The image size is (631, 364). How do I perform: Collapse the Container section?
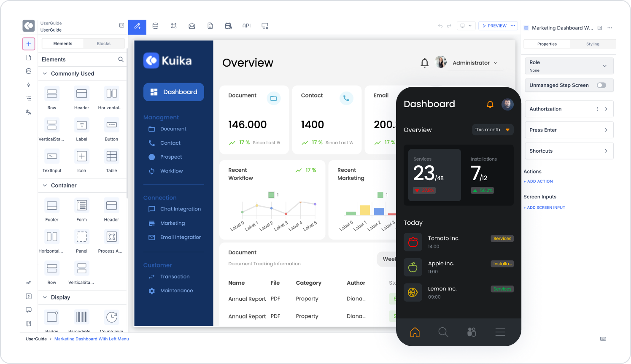click(45, 185)
